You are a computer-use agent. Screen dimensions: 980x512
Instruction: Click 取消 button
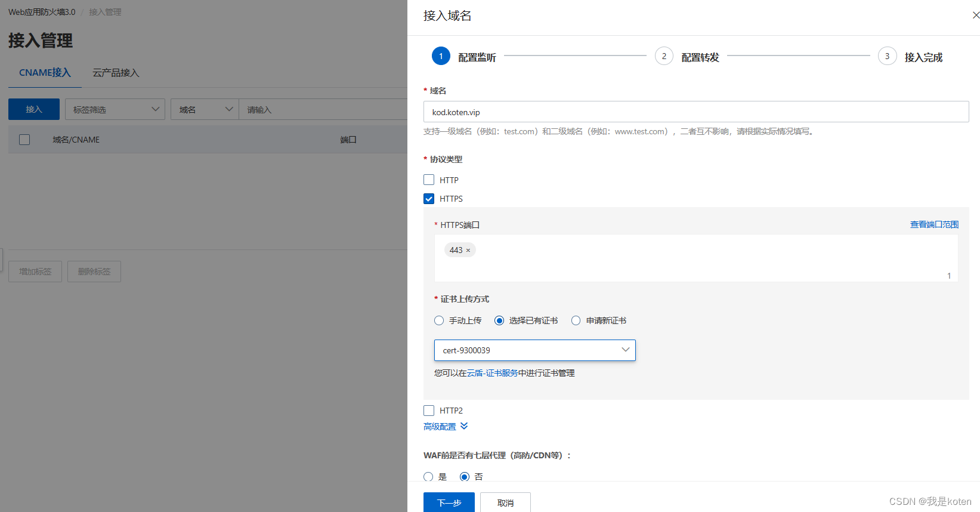tap(505, 502)
